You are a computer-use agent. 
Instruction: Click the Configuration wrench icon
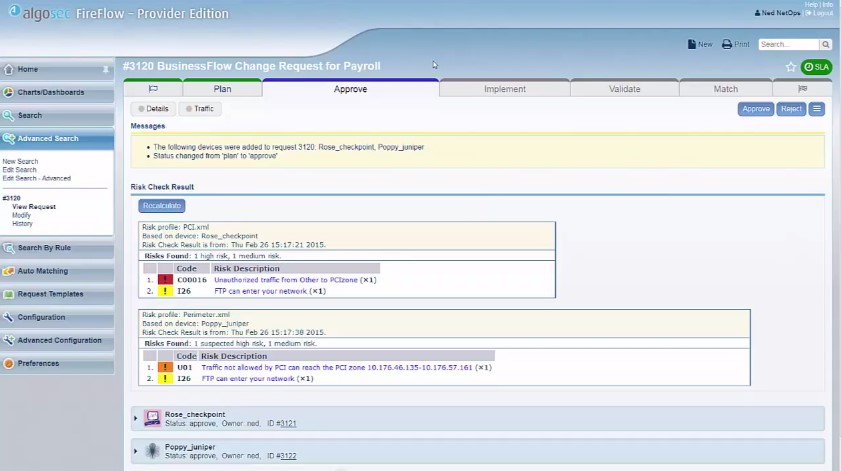pos(9,317)
